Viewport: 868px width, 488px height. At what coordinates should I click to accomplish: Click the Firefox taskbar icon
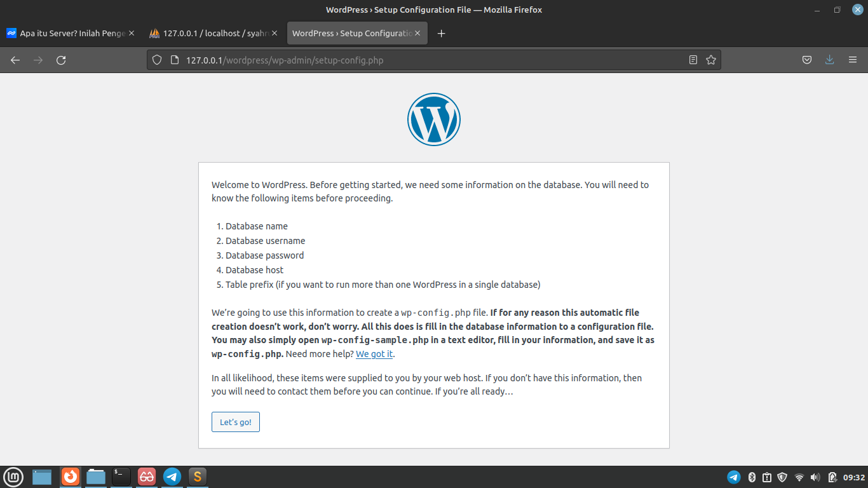point(70,477)
